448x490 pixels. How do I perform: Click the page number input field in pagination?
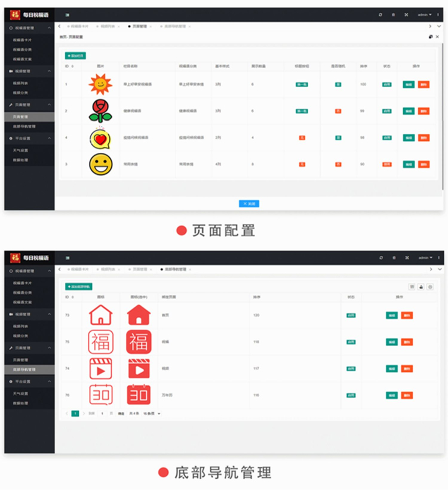pyautogui.click(x=102, y=413)
